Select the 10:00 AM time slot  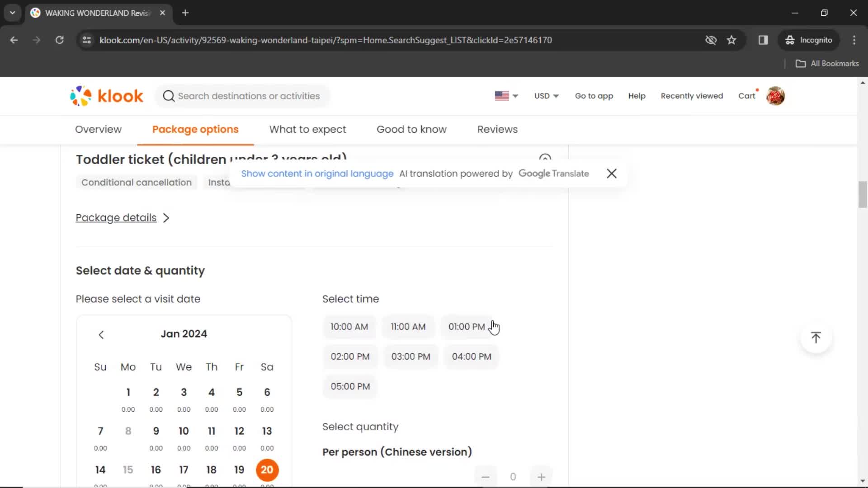click(349, 327)
